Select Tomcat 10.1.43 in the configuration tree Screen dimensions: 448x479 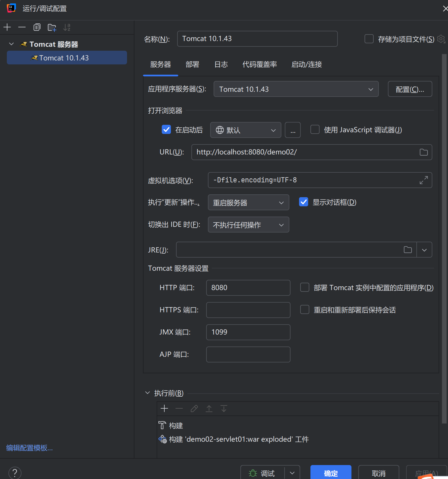coord(67,58)
